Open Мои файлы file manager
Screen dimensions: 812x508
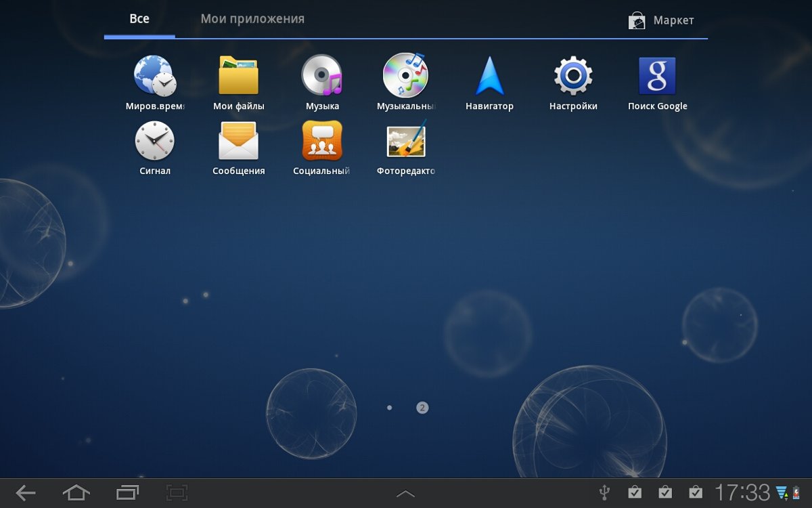click(x=238, y=77)
